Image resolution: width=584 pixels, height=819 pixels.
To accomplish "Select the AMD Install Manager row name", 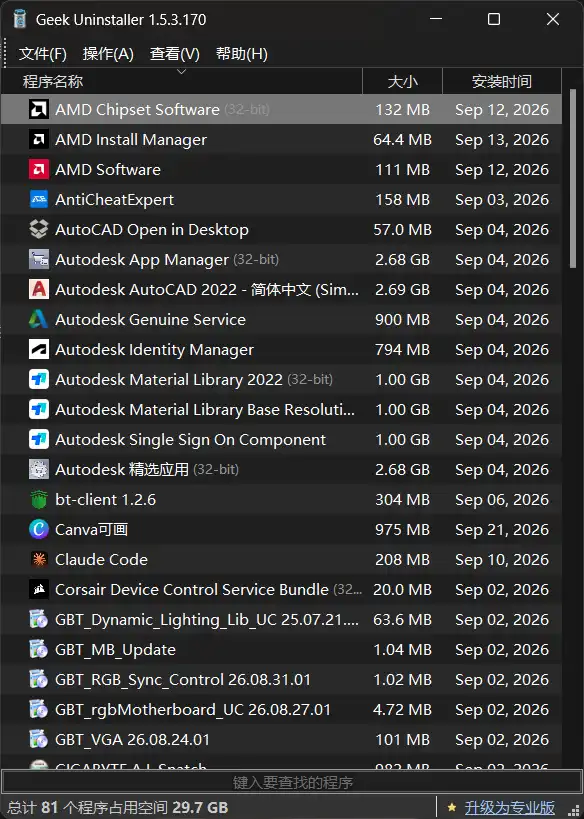I will [x=131, y=139].
